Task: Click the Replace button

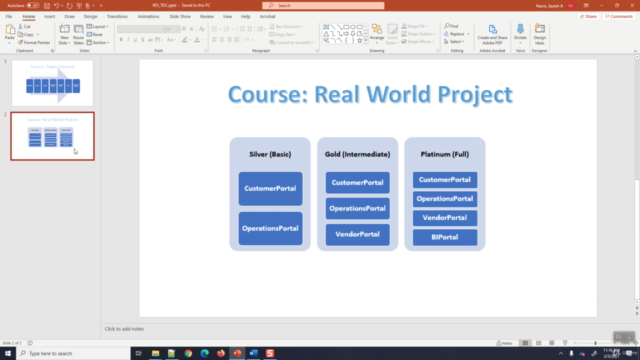Action: pos(454,34)
